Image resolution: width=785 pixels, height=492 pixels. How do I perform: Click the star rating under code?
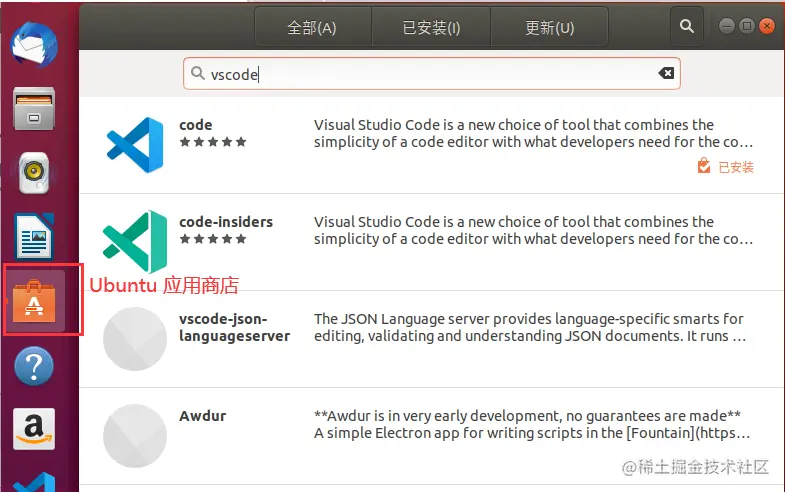click(213, 142)
